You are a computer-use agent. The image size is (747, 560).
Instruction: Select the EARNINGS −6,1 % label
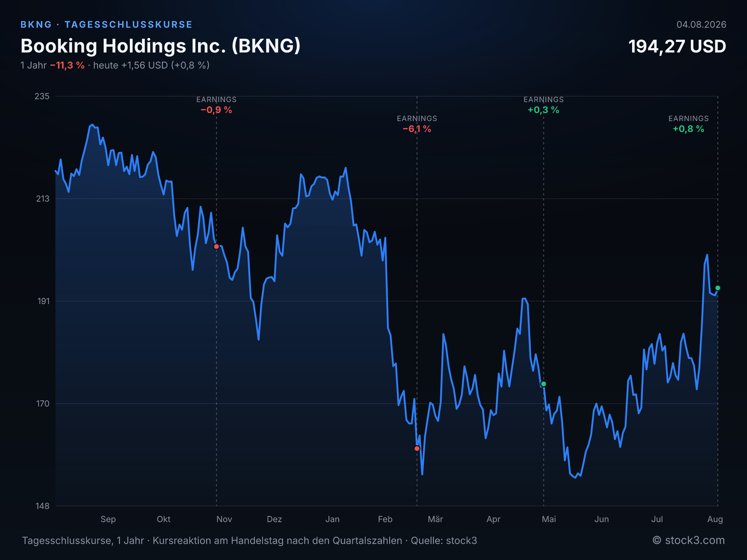[x=417, y=124]
